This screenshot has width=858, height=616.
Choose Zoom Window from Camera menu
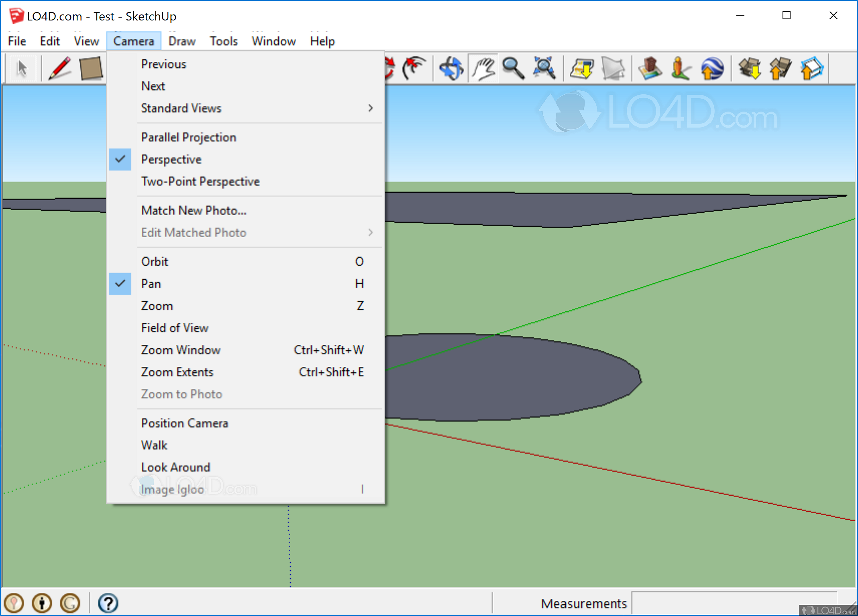[x=181, y=350]
